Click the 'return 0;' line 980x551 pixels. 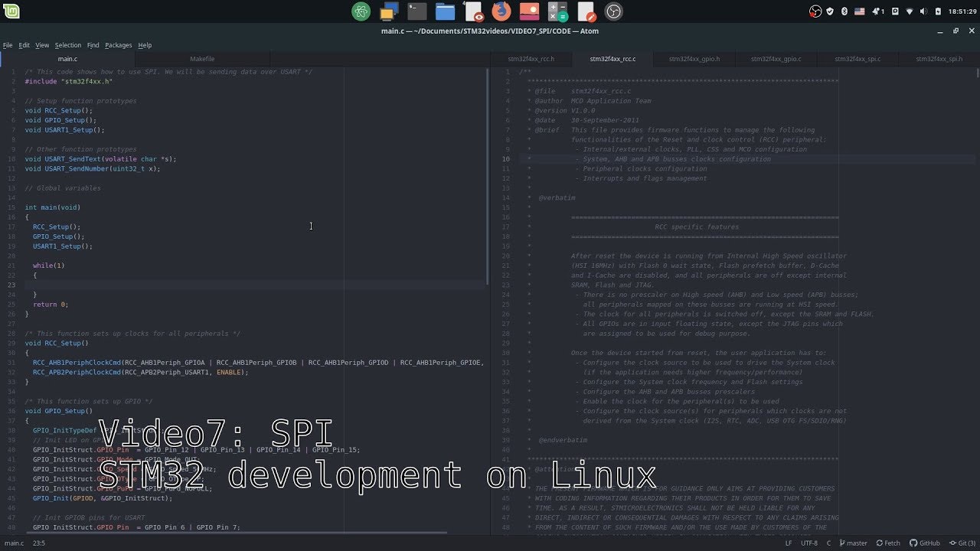(x=51, y=305)
